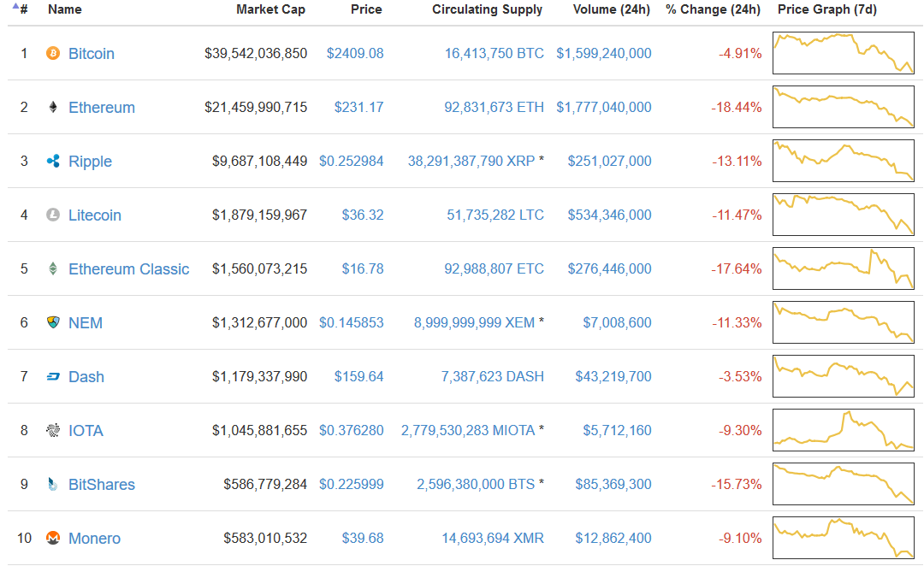Sort by % Change (24h) header
This screenshot has width=924, height=566.
[x=713, y=9]
